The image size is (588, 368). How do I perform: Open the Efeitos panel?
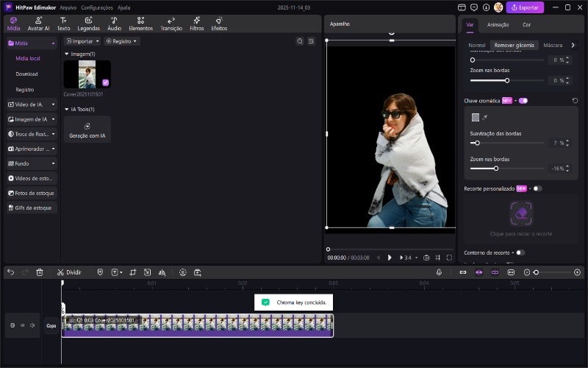[219, 24]
